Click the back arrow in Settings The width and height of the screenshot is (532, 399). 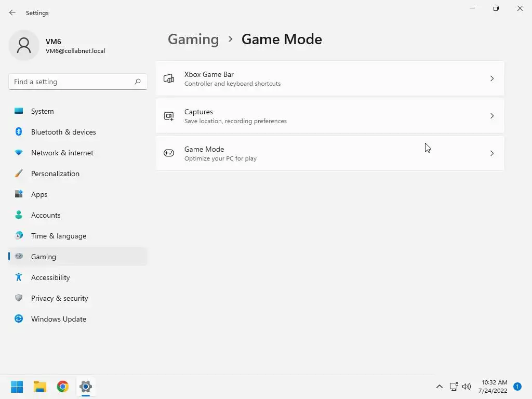(x=12, y=12)
